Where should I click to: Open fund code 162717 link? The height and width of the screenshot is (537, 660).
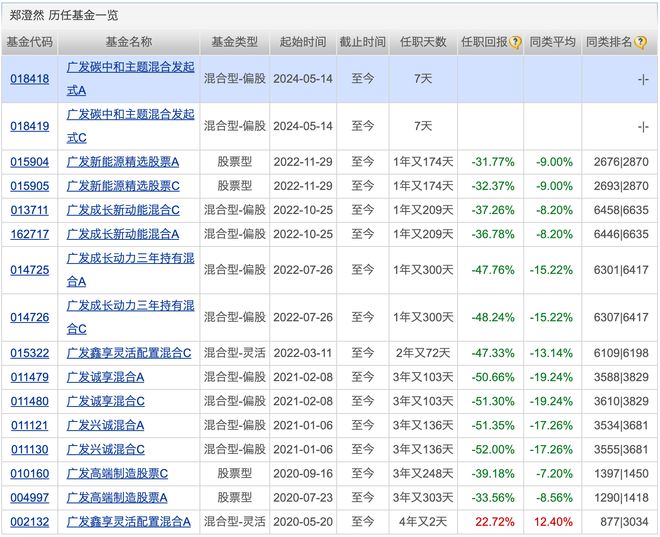[29, 234]
